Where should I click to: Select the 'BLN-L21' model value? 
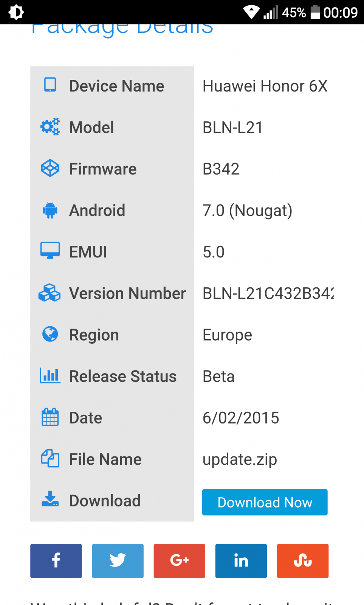click(232, 127)
